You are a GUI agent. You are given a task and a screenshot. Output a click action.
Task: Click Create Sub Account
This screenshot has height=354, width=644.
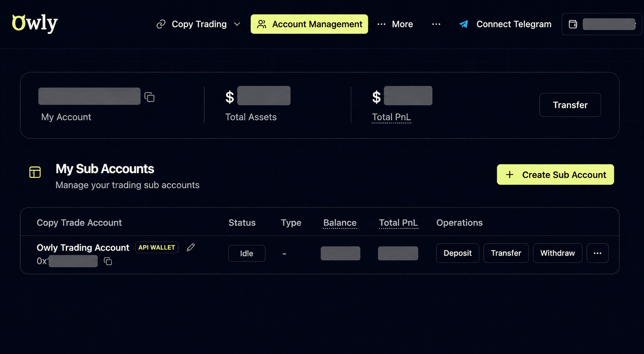click(x=555, y=174)
